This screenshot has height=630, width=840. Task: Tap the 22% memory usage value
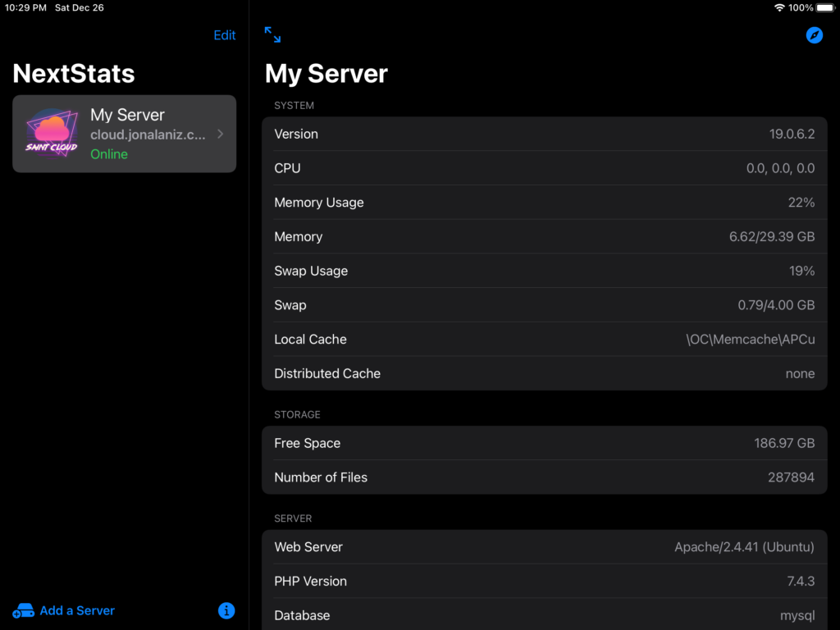(x=801, y=203)
